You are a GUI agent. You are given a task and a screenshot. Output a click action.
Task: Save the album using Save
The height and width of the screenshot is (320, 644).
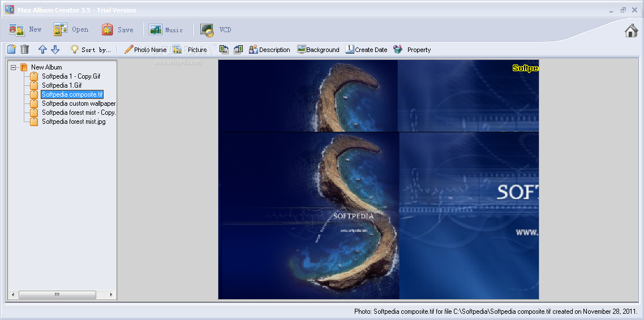(x=118, y=29)
